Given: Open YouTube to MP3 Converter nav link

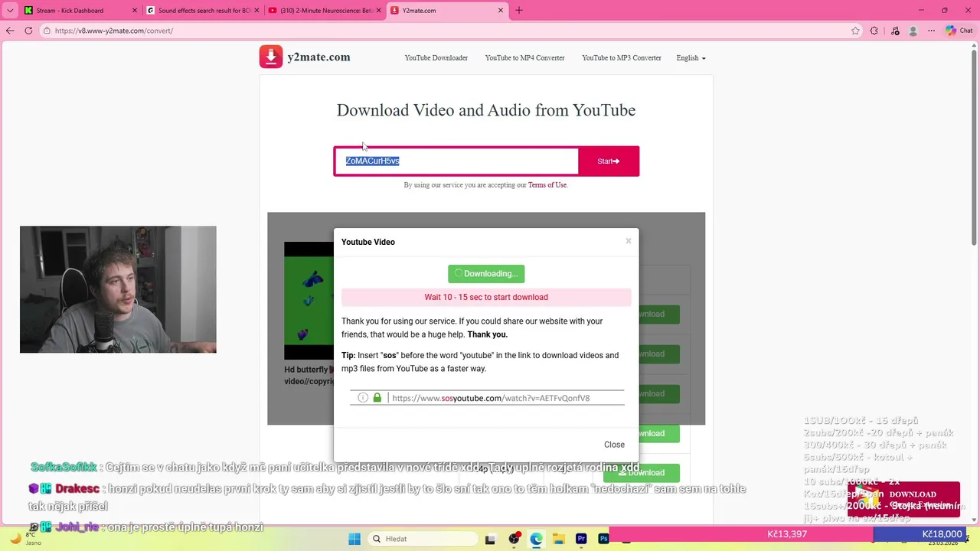Looking at the screenshot, I should (622, 58).
